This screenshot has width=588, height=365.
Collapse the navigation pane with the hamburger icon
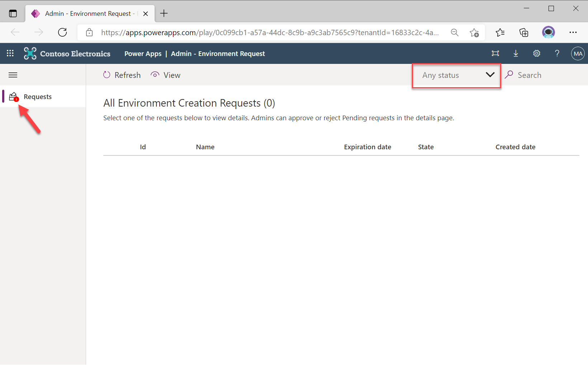pyautogui.click(x=13, y=75)
